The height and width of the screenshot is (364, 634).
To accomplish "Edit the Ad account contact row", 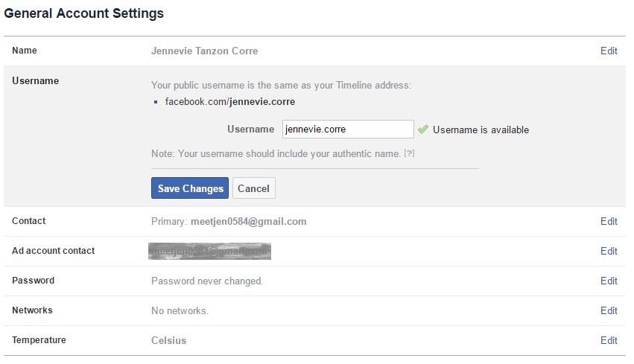I will pos(609,252).
